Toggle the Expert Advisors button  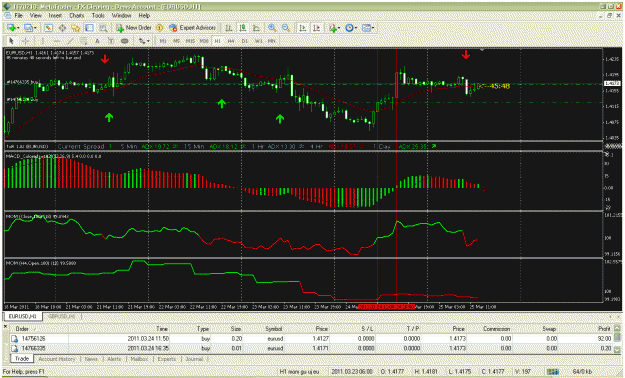point(193,28)
